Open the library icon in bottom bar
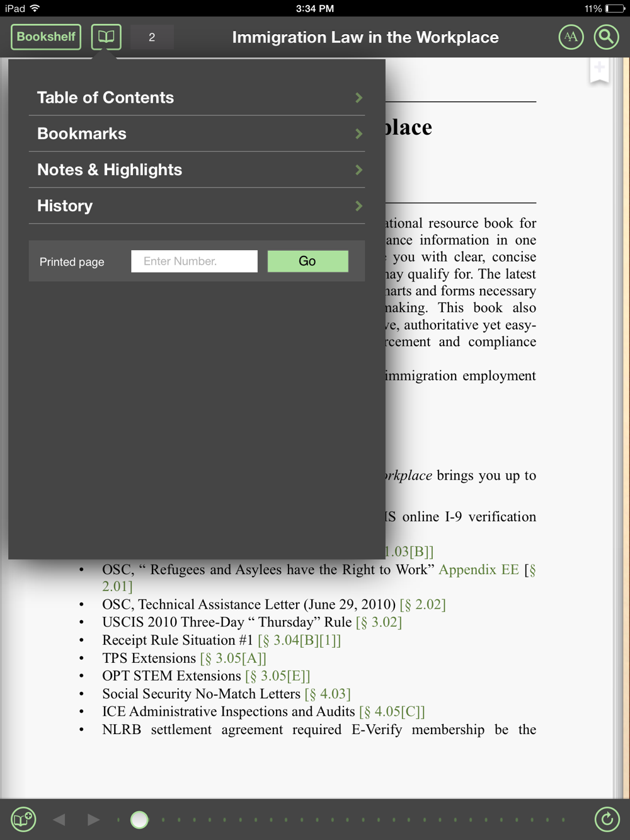Viewport: 630px width, 840px height. (x=23, y=819)
